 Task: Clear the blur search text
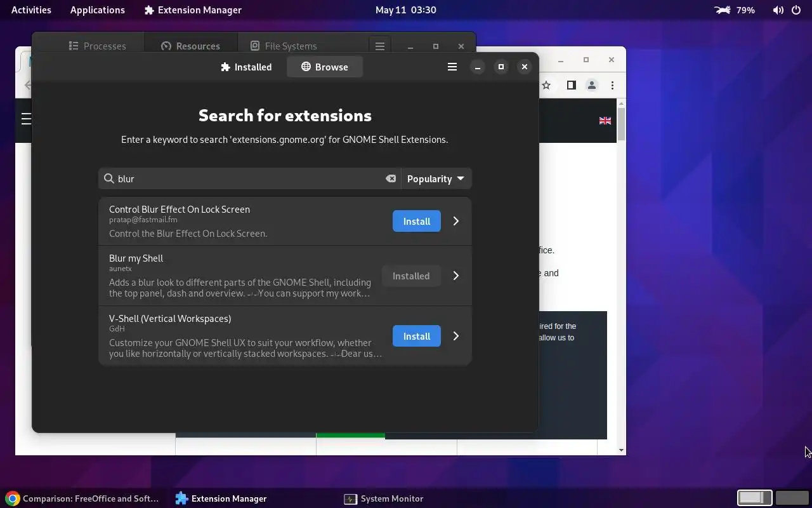tap(391, 178)
